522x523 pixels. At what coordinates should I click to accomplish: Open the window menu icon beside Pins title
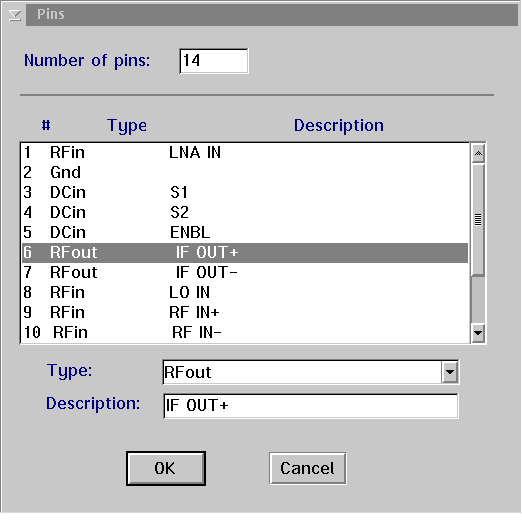[15, 15]
